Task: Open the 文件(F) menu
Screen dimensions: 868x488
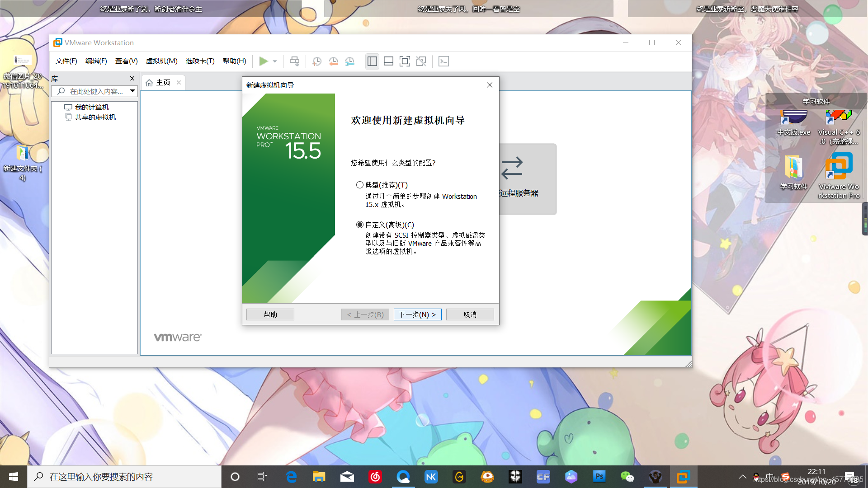Action: (x=66, y=61)
